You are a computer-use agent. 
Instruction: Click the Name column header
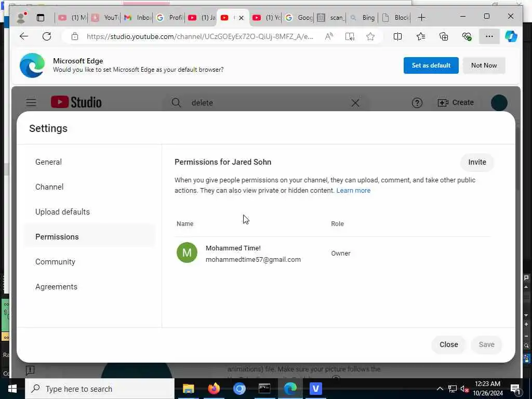pos(185,224)
